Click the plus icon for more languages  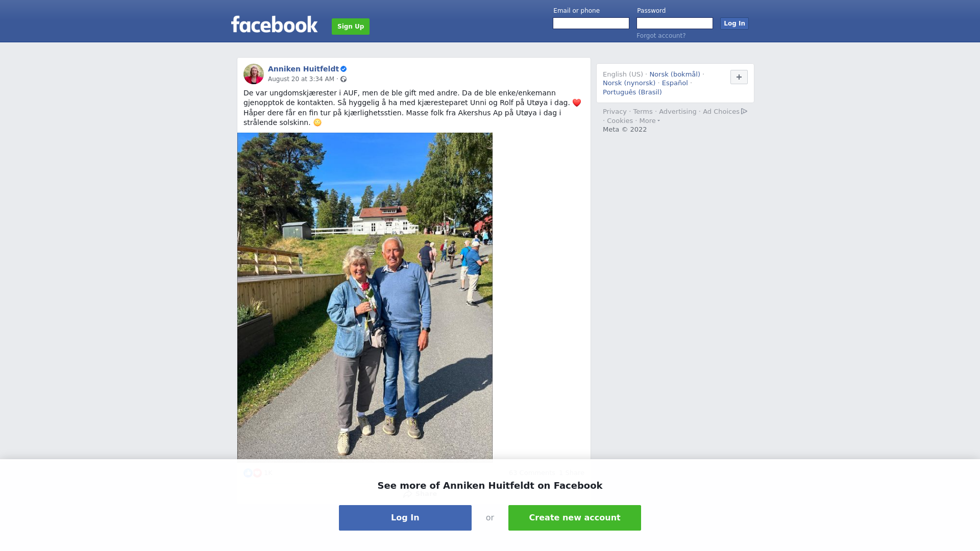click(739, 77)
